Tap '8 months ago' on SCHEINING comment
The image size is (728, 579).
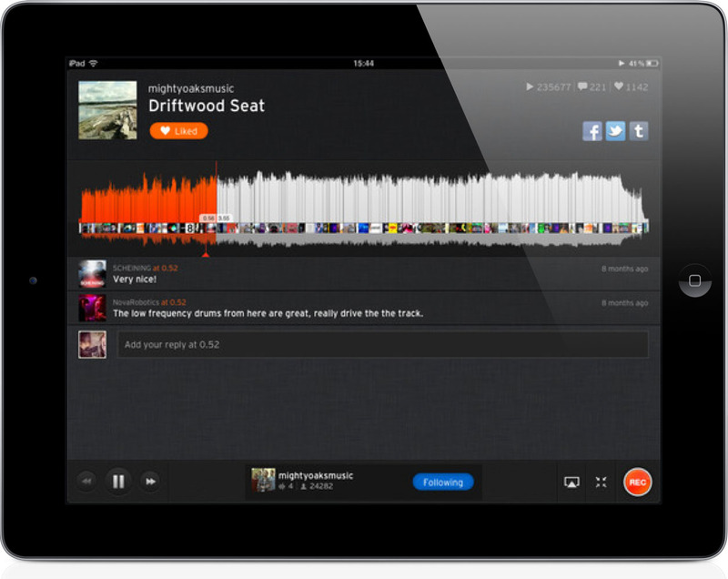pyautogui.click(x=625, y=269)
